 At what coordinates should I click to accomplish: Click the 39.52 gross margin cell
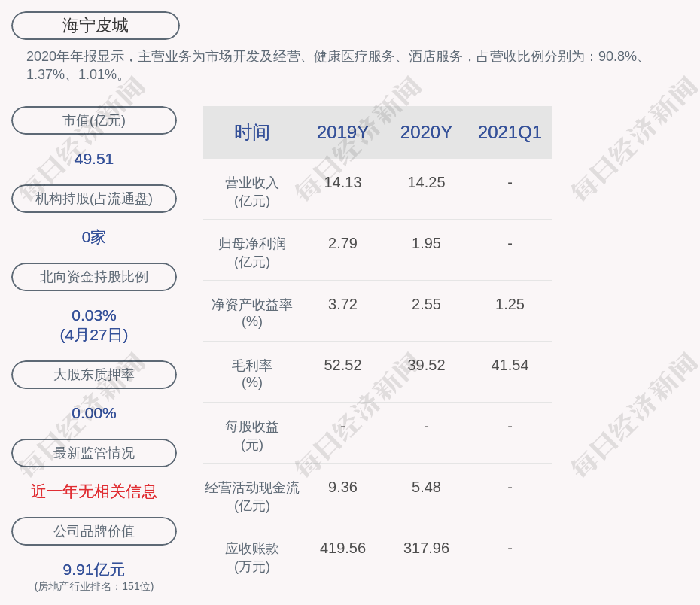[426, 366]
